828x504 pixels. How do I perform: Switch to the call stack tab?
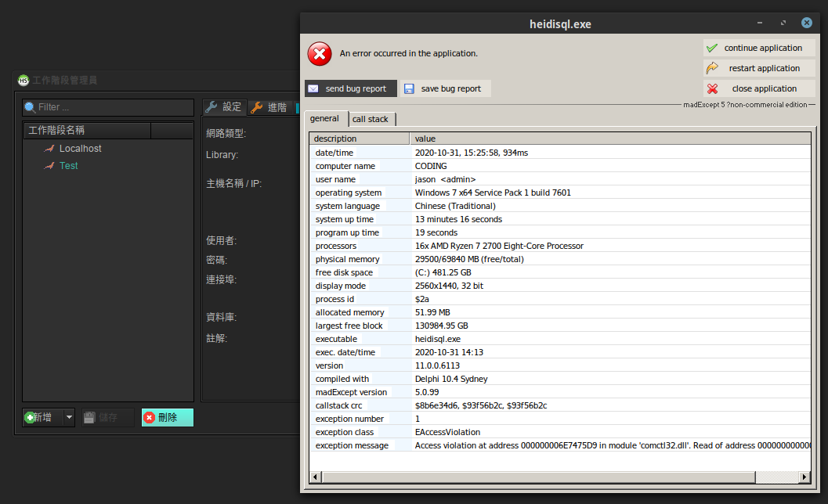tap(371, 119)
